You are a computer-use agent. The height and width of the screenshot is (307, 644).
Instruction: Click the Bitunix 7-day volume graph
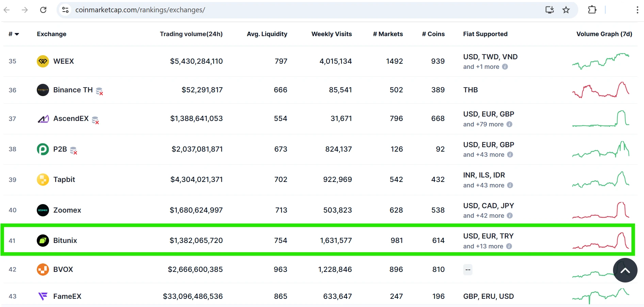pyautogui.click(x=600, y=241)
